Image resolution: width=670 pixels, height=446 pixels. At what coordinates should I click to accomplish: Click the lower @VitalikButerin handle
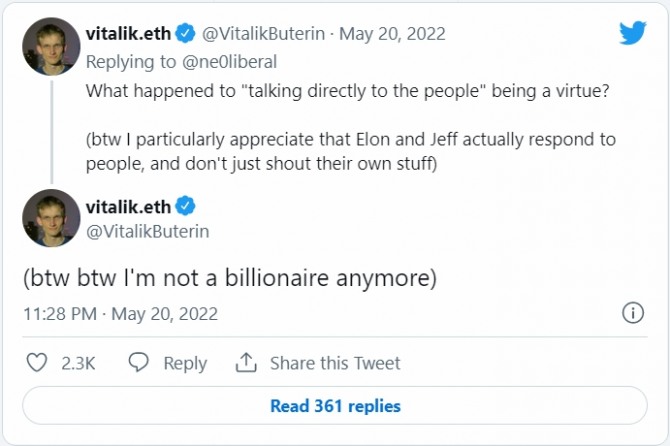click(x=148, y=231)
